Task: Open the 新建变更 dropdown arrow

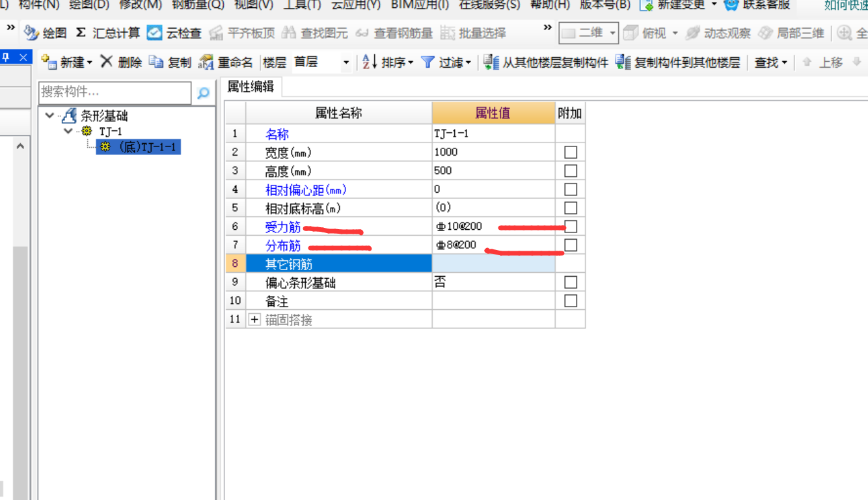Action: click(x=714, y=5)
